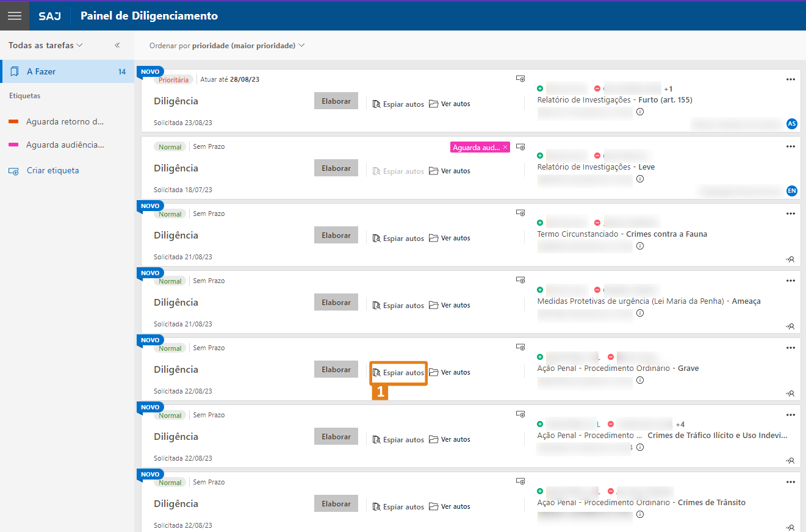806x532 pixels.
Task: Click the "Criar etiqueta" link
Action: 52,171
